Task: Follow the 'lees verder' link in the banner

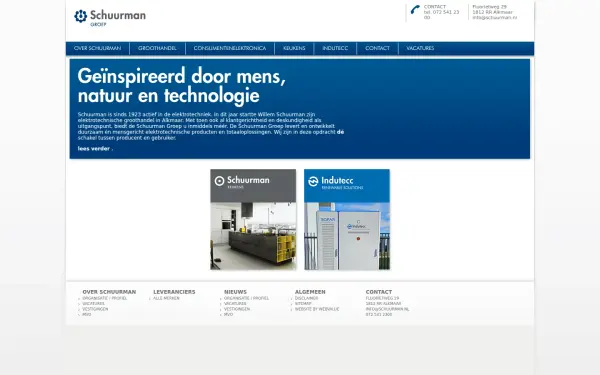Action: click(94, 148)
